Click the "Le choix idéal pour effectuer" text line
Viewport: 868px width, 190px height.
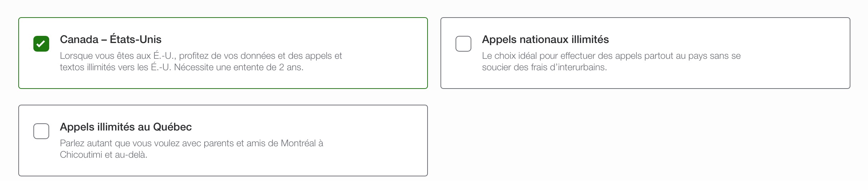pos(611,56)
